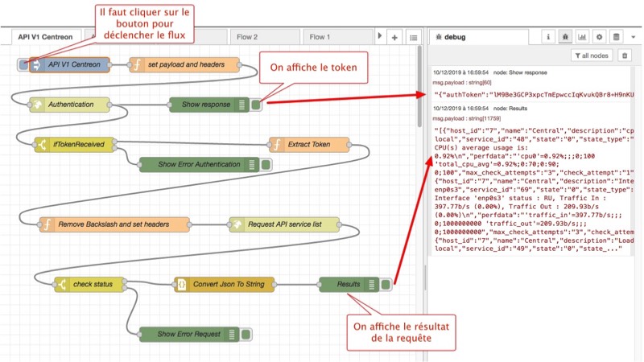Viewport: 644px width, 362px height.
Task: Clear debug messages with the trash icon
Action: click(x=625, y=56)
